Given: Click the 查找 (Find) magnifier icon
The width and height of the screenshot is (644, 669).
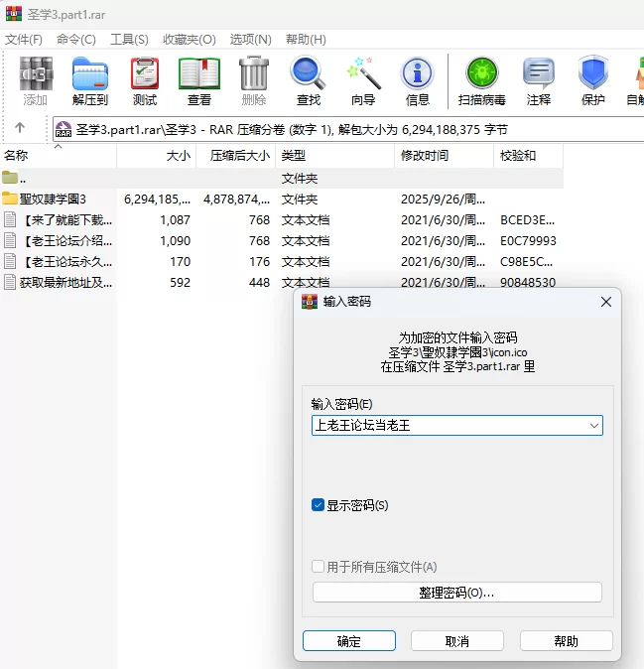Looking at the screenshot, I should 308,73.
